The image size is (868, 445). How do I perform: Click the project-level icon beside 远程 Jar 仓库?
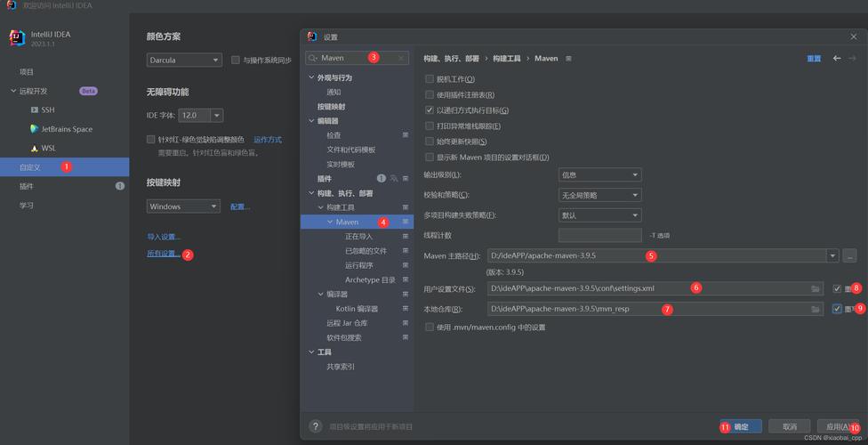[406, 322]
